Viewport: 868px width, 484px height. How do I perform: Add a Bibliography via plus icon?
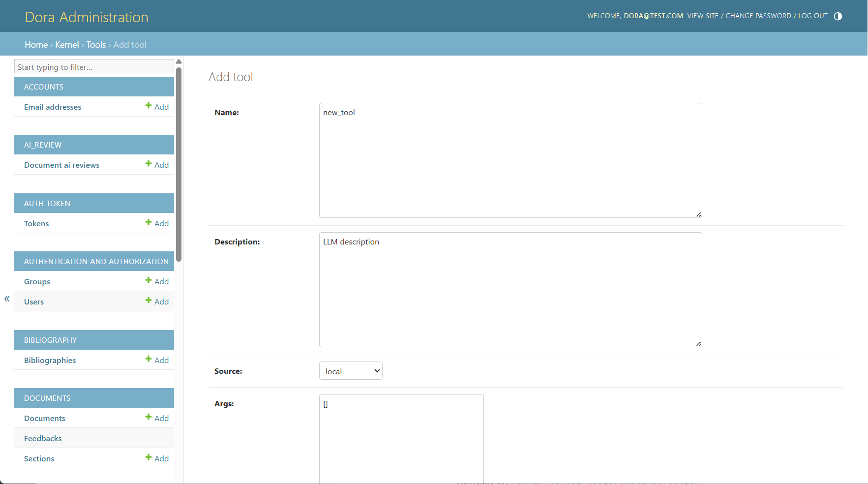pos(149,360)
